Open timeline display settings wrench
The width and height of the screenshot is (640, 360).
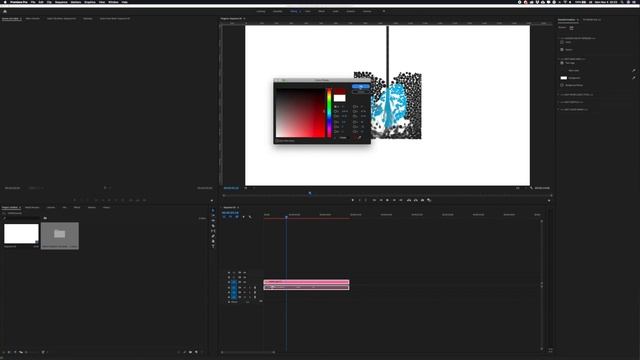[x=250, y=217]
